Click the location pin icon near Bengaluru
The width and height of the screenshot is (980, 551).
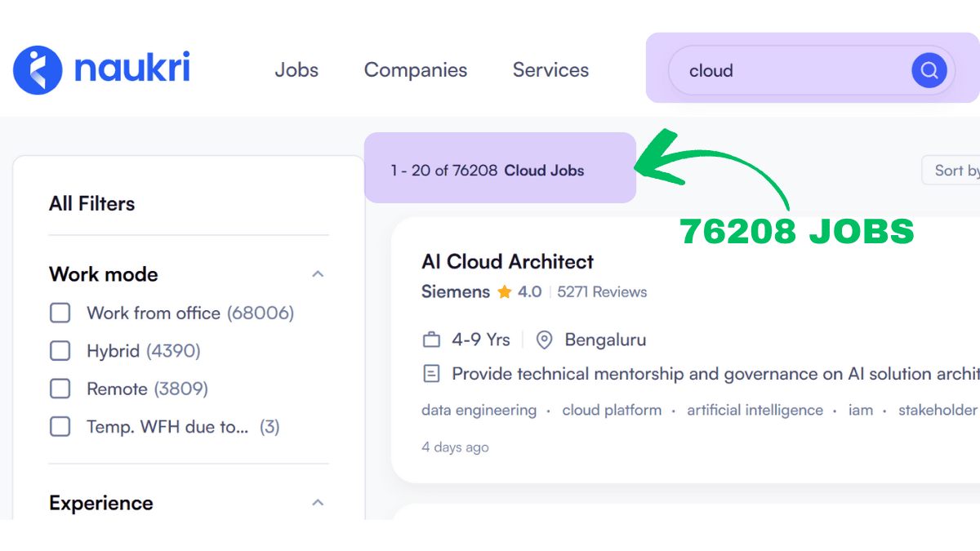tap(545, 340)
